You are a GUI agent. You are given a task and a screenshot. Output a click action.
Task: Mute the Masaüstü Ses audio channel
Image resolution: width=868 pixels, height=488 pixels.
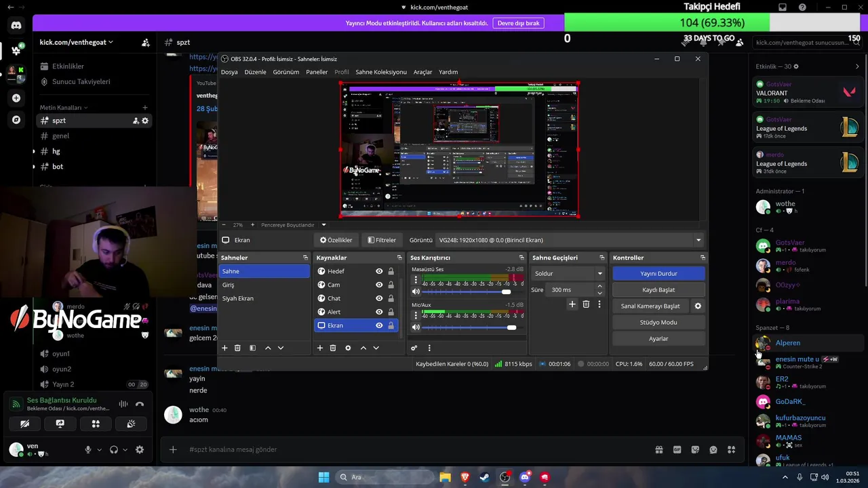click(x=416, y=291)
